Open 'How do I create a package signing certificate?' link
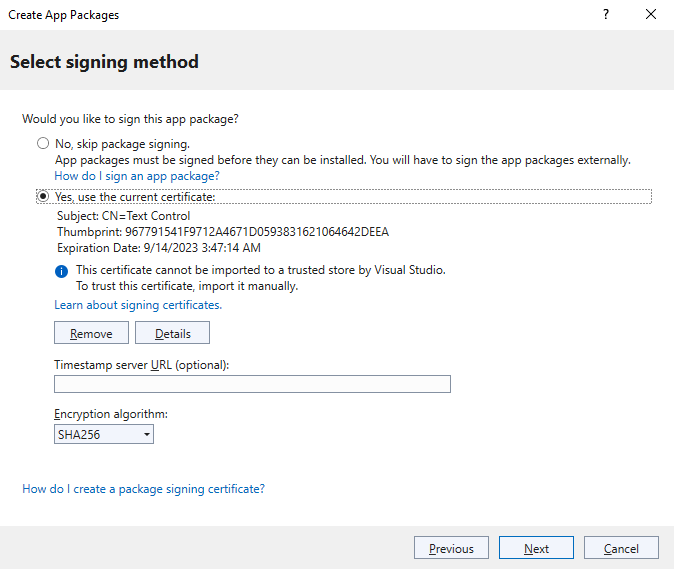 (x=144, y=489)
